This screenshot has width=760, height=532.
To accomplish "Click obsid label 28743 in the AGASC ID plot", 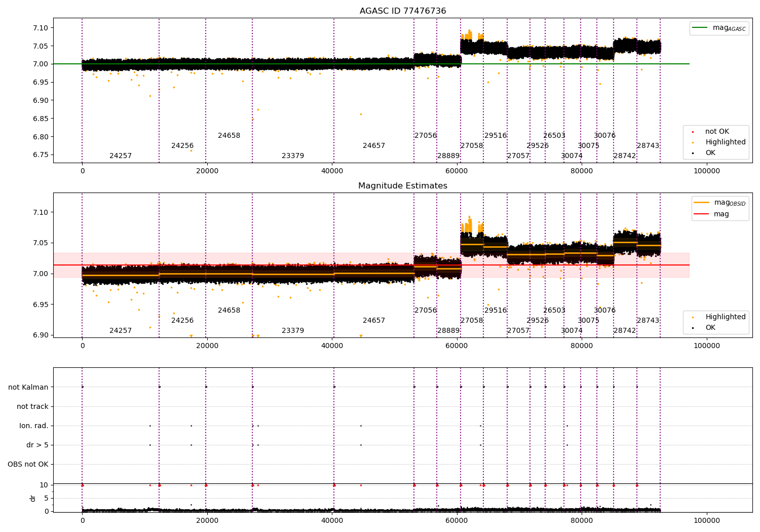I will click(x=648, y=146).
